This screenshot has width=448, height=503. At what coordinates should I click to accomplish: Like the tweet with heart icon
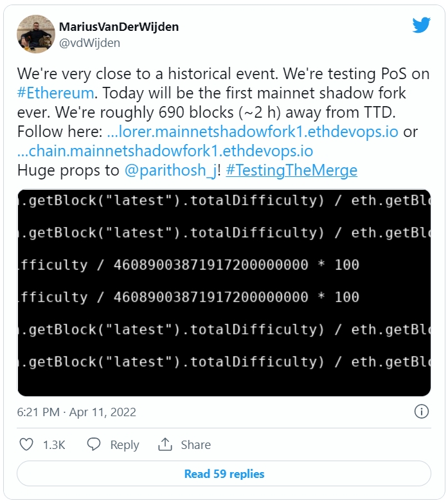pos(26,444)
